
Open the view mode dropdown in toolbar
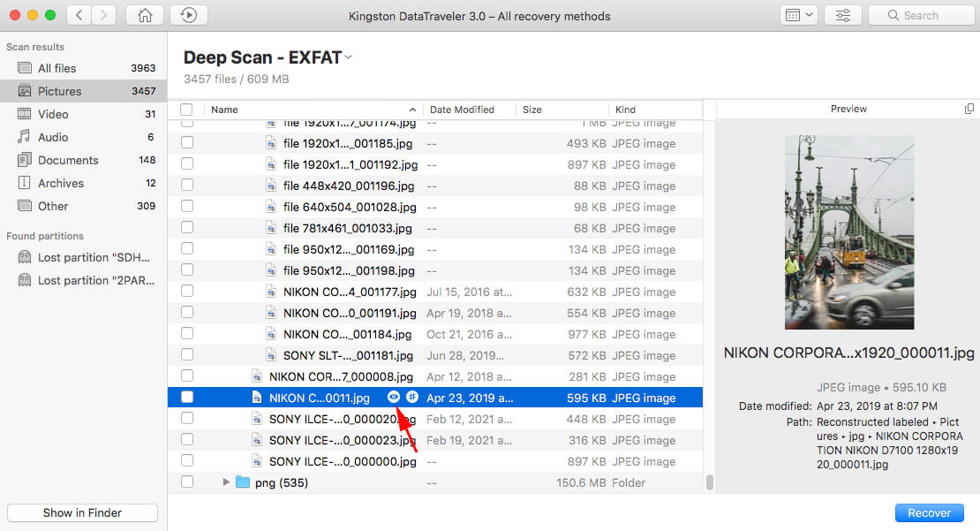[x=799, y=15]
